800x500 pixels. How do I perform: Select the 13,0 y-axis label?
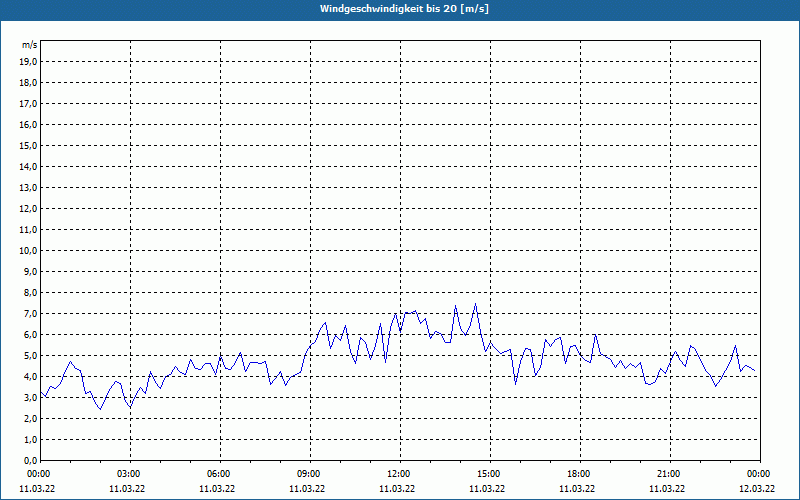coord(28,188)
